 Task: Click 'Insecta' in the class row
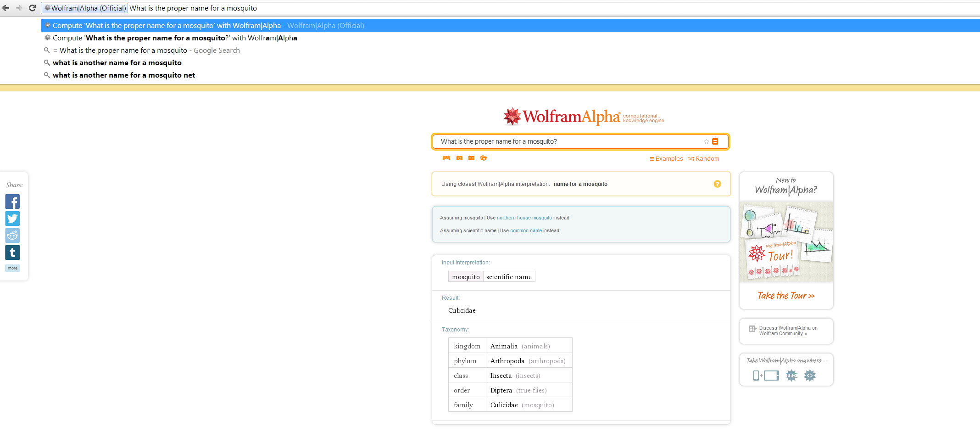pos(501,376)
